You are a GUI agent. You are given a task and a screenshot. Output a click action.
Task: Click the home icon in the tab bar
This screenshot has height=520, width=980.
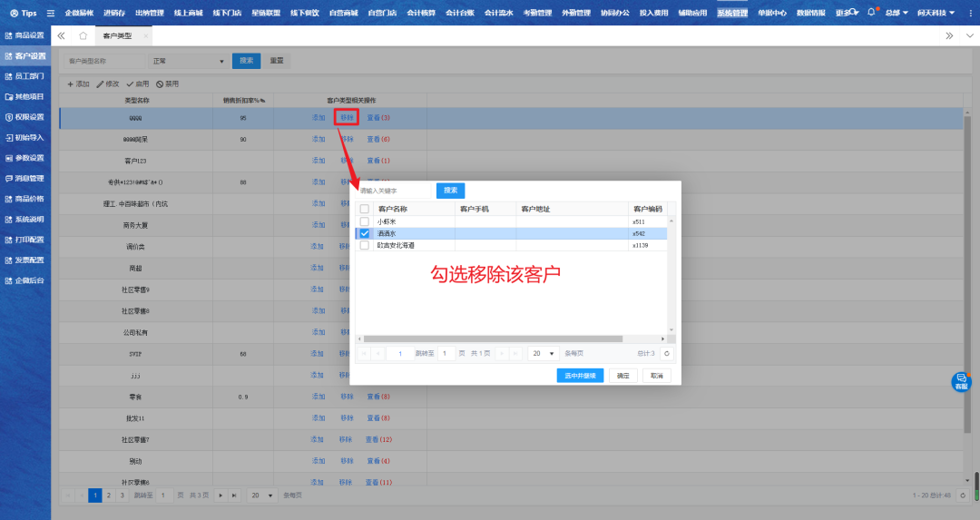[x=83, y=35]
